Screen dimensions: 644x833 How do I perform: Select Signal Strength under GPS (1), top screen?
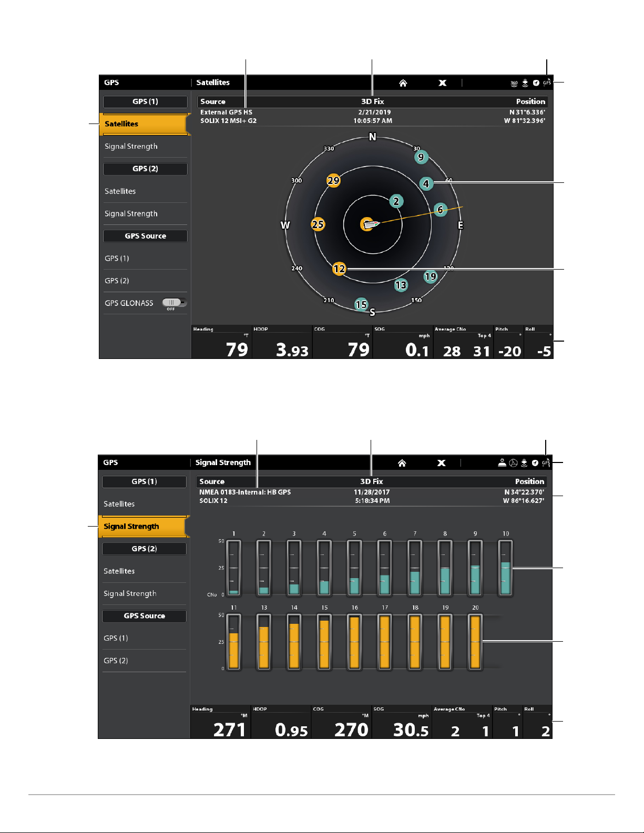click(x=145, y=146)
